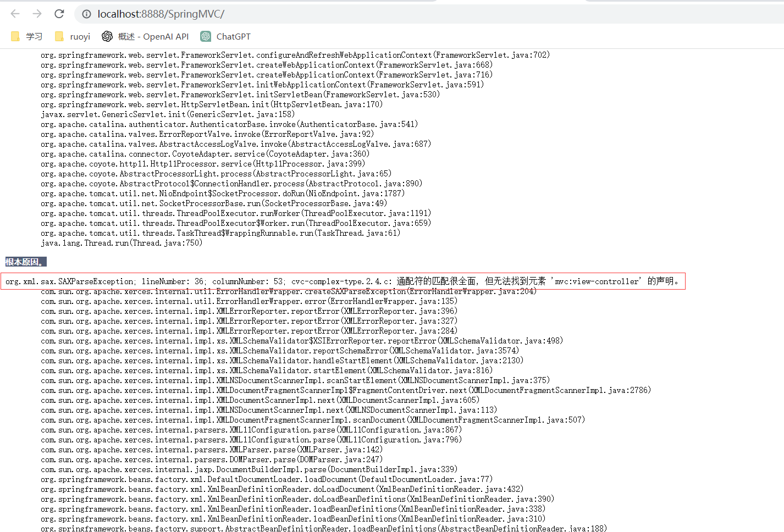Click the FrameworkServlet.java:702 stack line
The image size is (784, 532).
(295, 55)
